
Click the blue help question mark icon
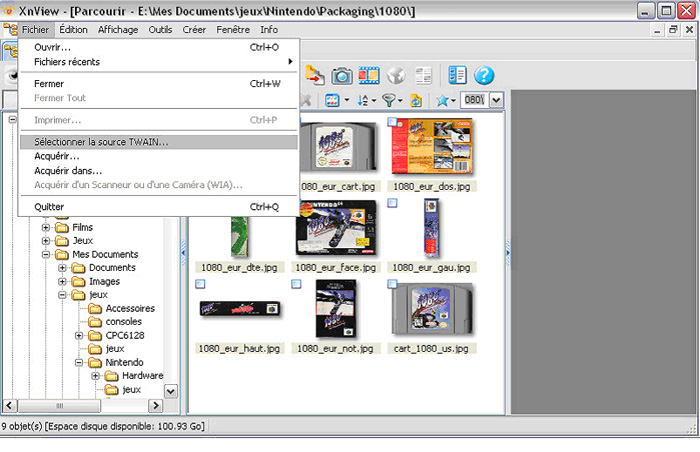pyautogui.click(x=484, y=75)
